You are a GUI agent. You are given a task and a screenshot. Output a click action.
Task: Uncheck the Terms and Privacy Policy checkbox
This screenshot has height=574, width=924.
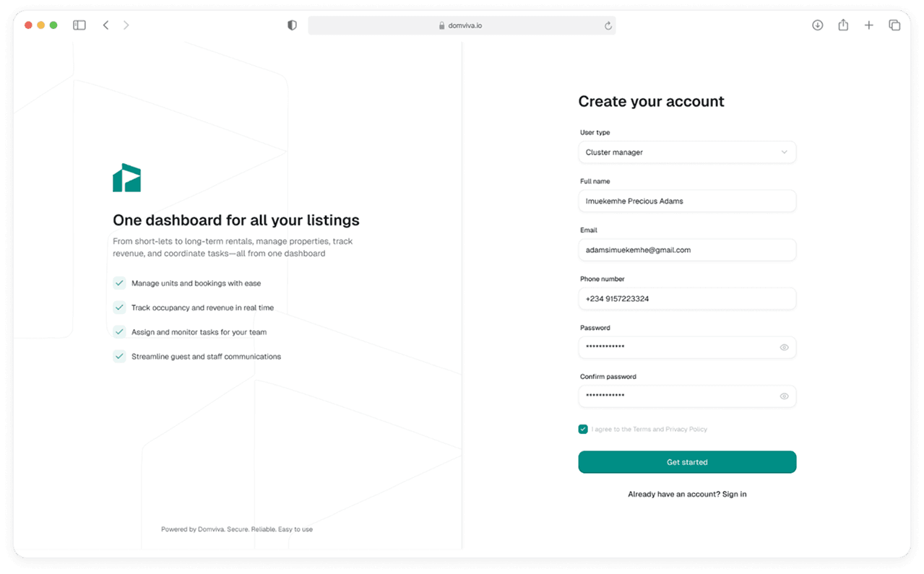click(583, 429)
